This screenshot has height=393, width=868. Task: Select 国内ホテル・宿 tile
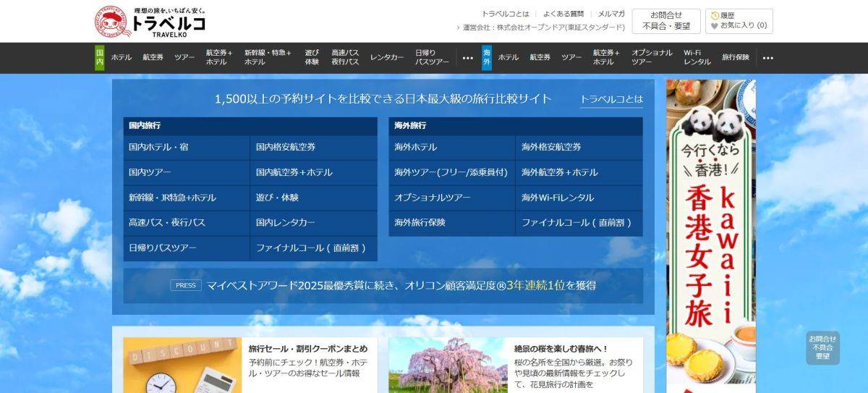pyautogui.click(x=187, y=147)
